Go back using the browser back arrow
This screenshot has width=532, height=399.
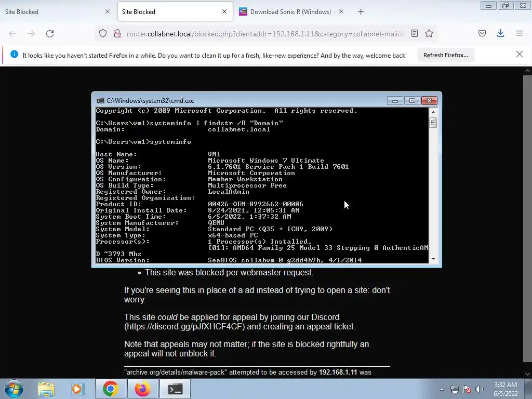click(12, 34)
